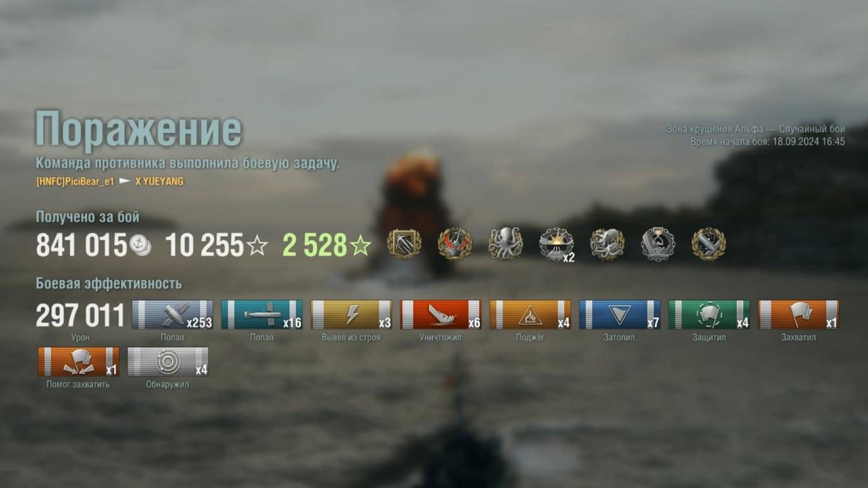Click the silver octopus Kraken achievement medal

tap(506, 244)
